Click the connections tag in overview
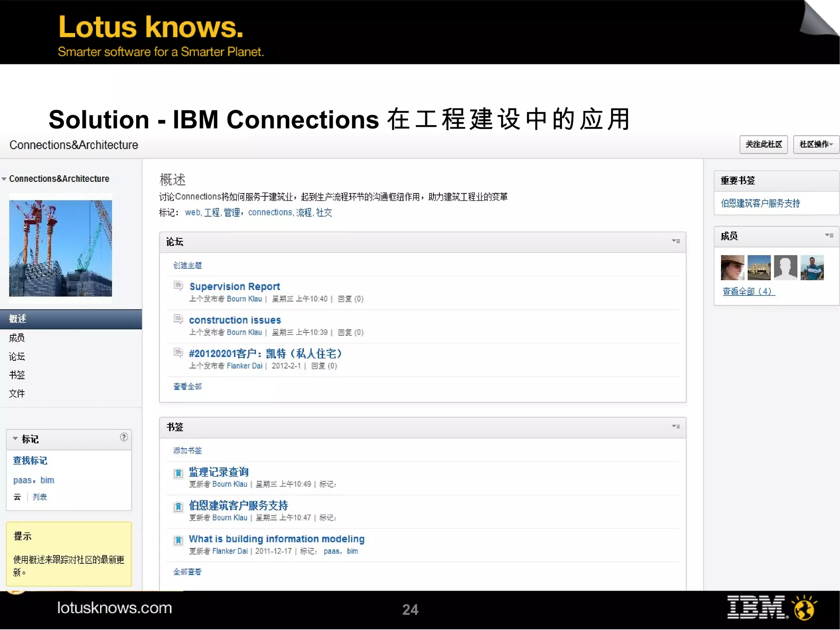 [270, 212]
